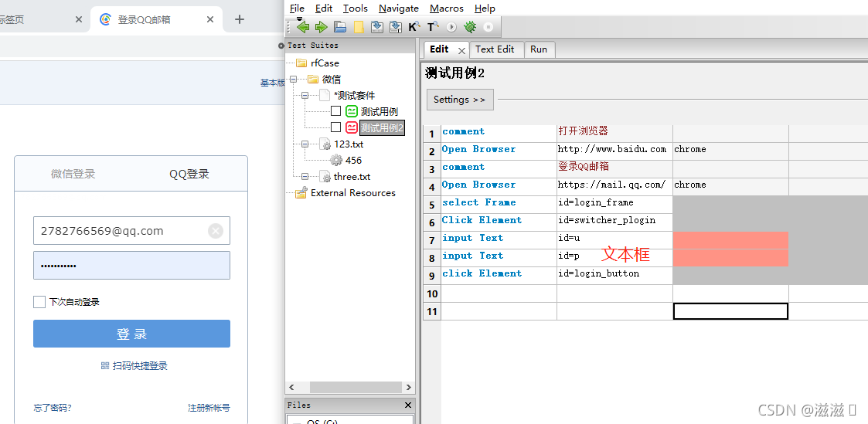Viewport: 868px width, 424px height.
Task: Click the tree scrollbar right arrow
Action: tap(409, 387)
